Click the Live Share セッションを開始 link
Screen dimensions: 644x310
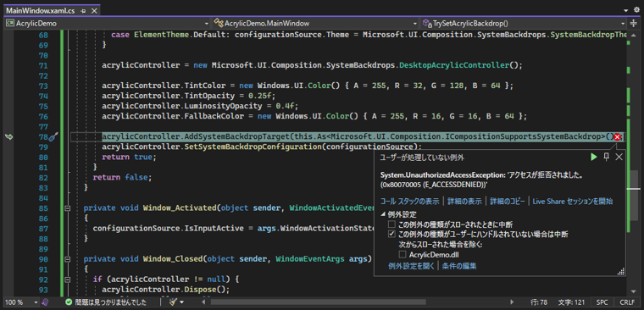573,202
